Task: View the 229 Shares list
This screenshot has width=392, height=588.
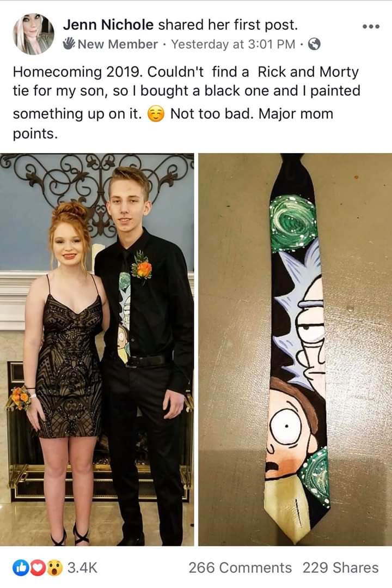Action: [x=341, y=568]
